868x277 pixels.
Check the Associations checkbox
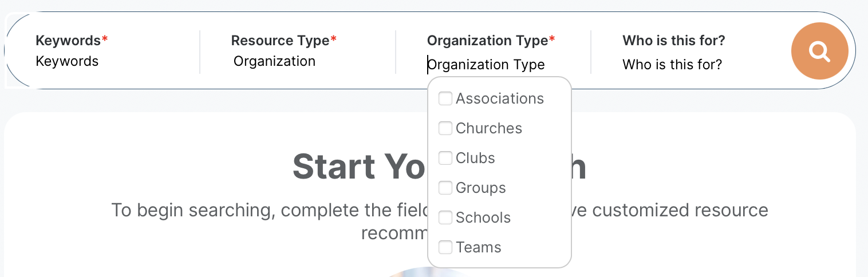[x=445, y=98]
